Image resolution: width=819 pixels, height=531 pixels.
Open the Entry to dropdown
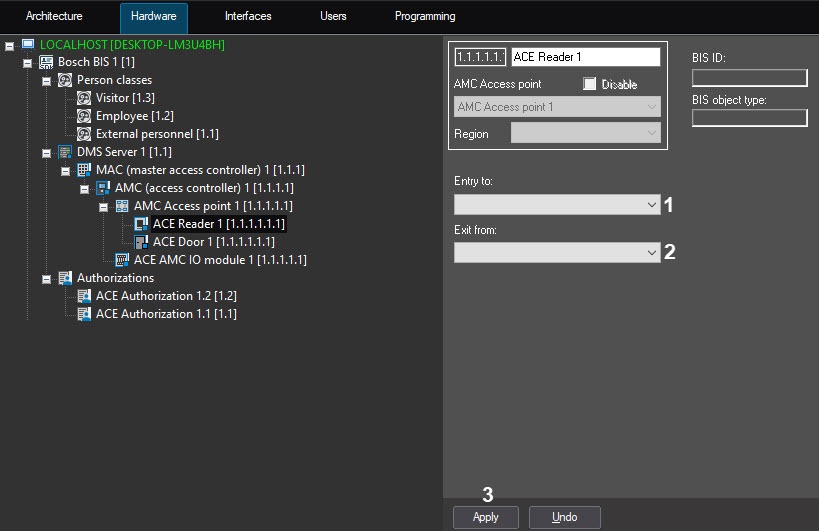(x=556, y=204)
